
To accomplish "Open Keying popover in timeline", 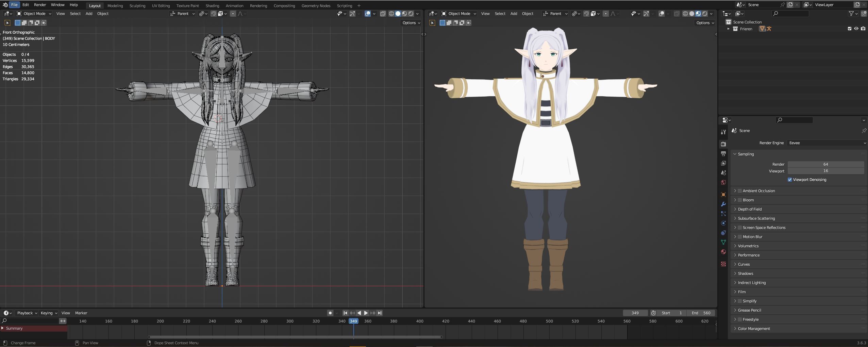I will click(49, 313).
